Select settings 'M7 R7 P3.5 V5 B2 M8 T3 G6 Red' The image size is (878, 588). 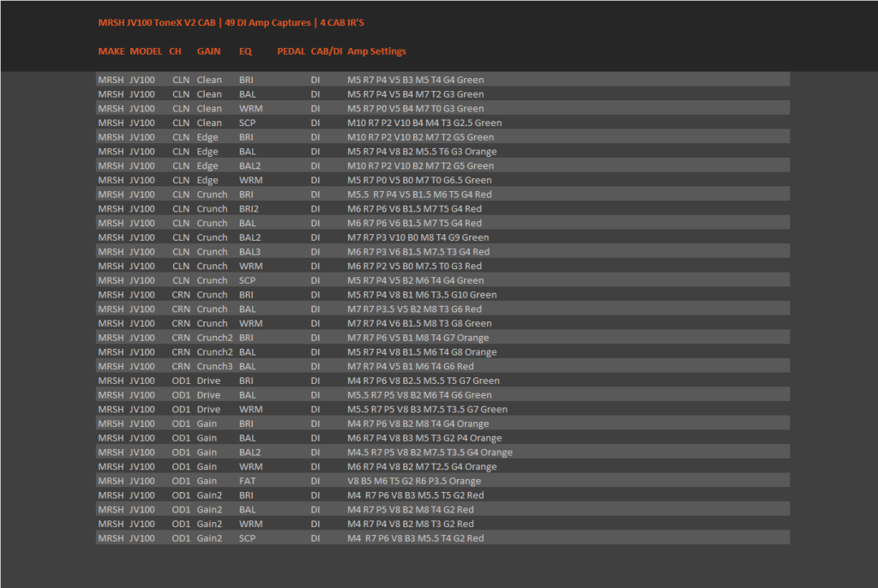click(414, 309)
